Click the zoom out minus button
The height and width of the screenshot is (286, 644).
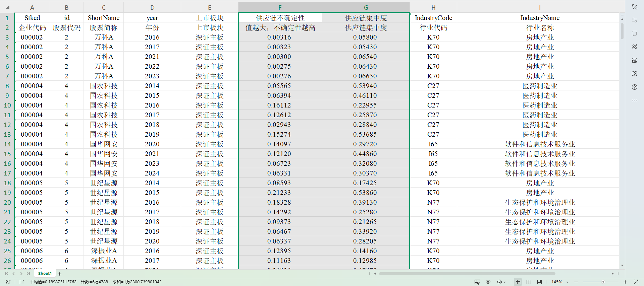(576, 282)
